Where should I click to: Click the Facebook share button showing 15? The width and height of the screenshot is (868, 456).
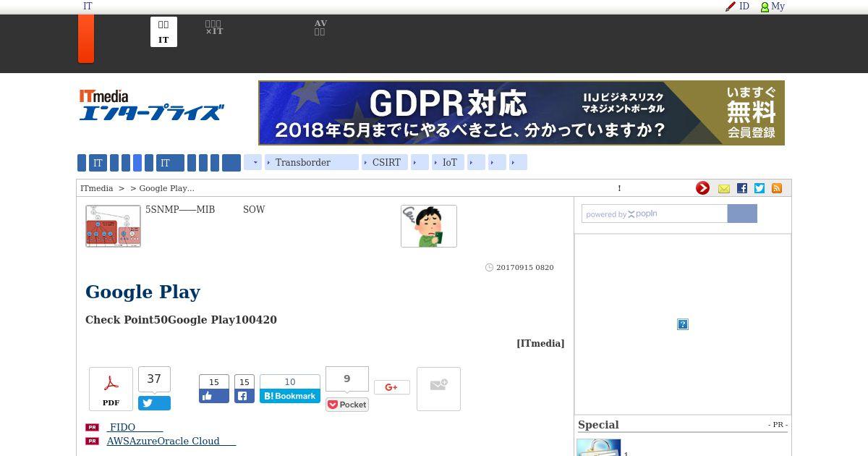244,396
